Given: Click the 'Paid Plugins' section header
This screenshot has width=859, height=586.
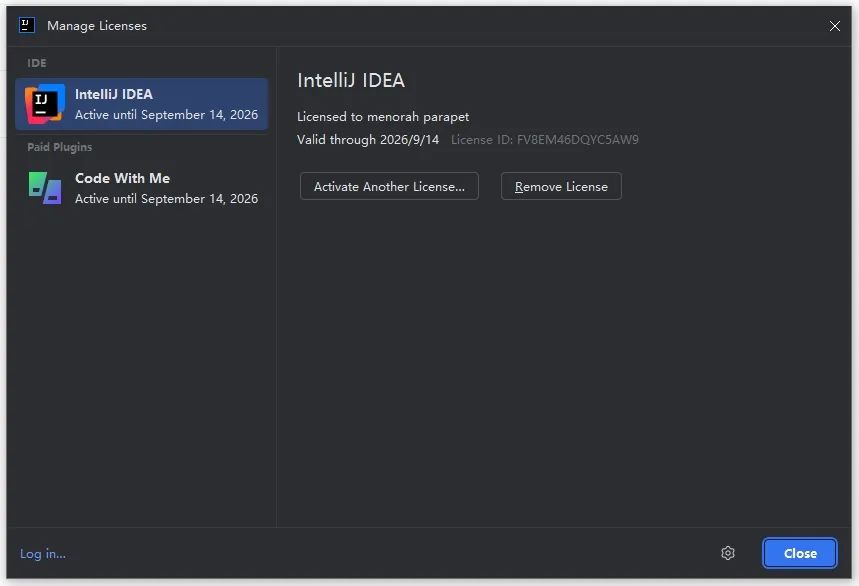Looking at the screenshot, I should (x=60, y=147).
